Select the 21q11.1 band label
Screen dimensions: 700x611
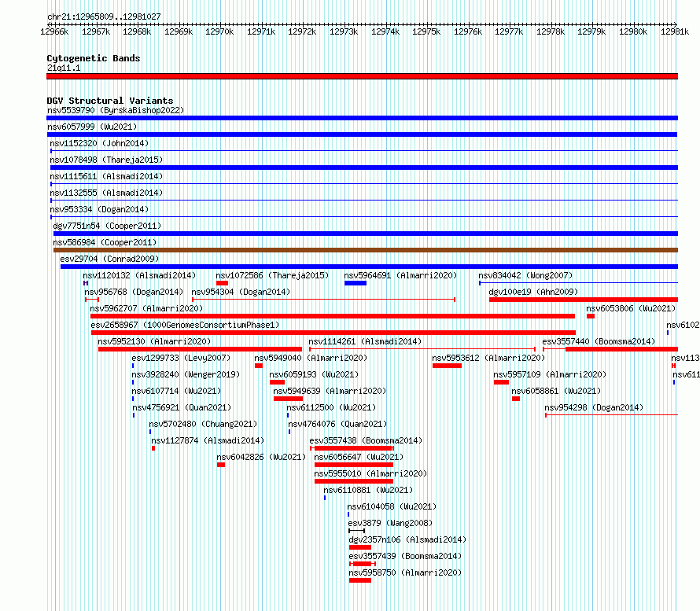pos(64,68)
